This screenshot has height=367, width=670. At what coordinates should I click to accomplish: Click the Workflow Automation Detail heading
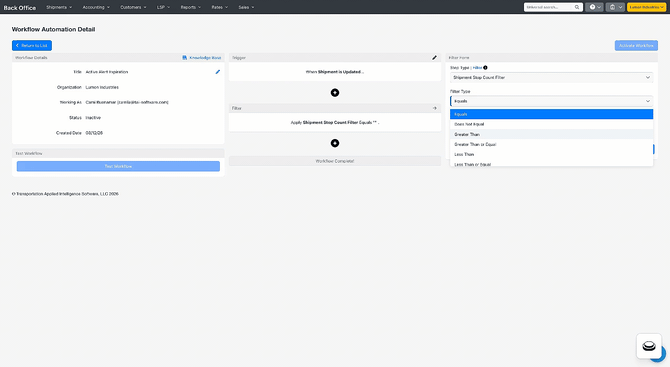(x=53, y=29)
